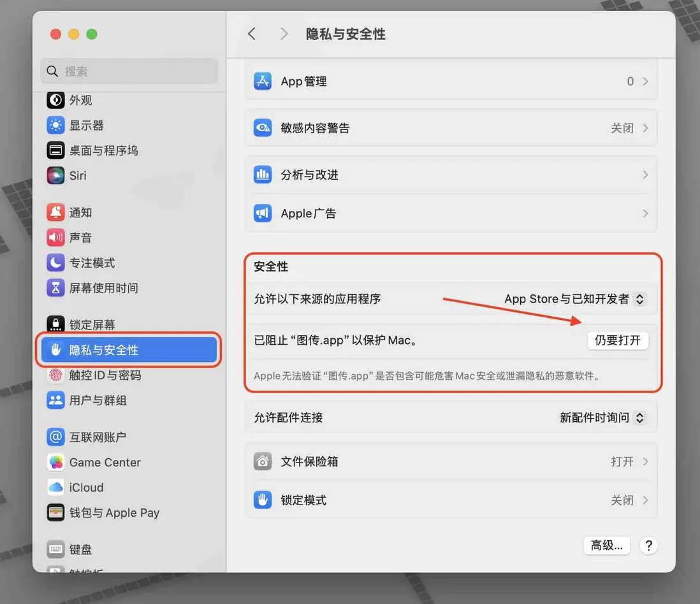Click the help question mark button
Image resolution: width=700 pixels, height=604 pixels.
[648, 545]
